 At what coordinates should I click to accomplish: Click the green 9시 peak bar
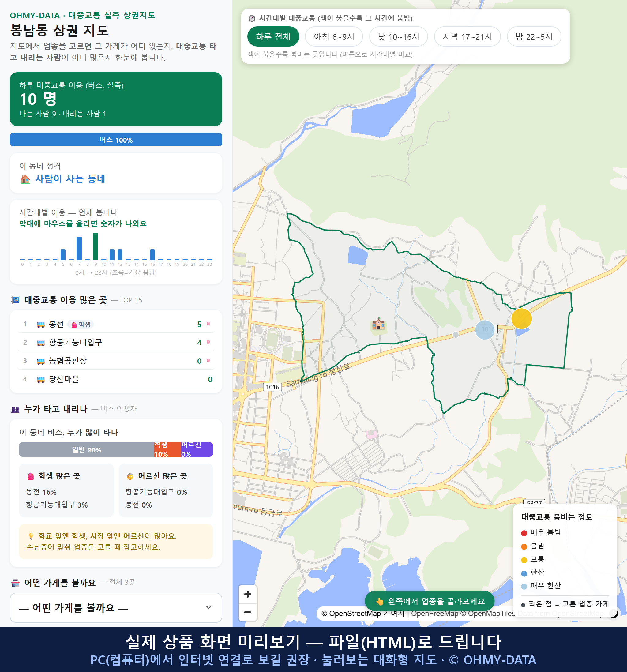click(96, 246)
